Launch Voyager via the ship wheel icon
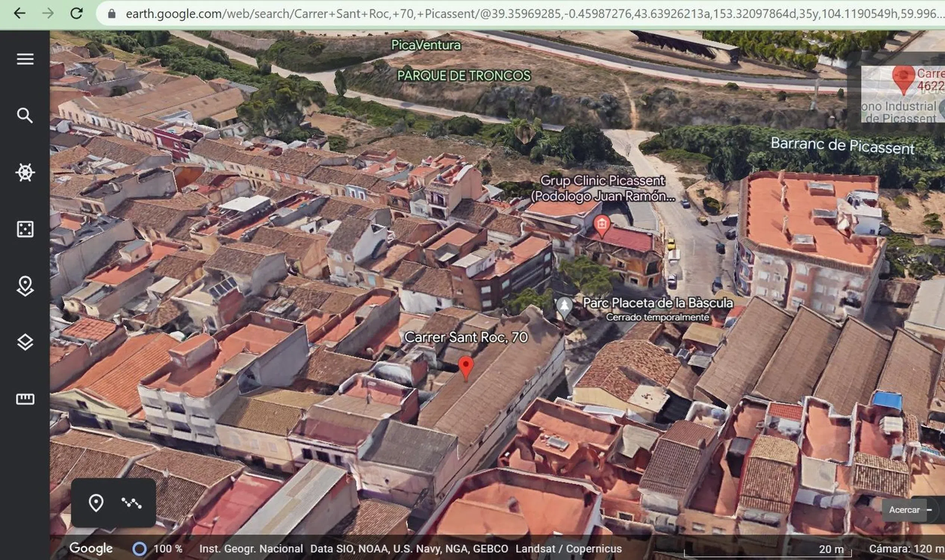The height and width of the screenshot is (560, 945). pos(25,172)
